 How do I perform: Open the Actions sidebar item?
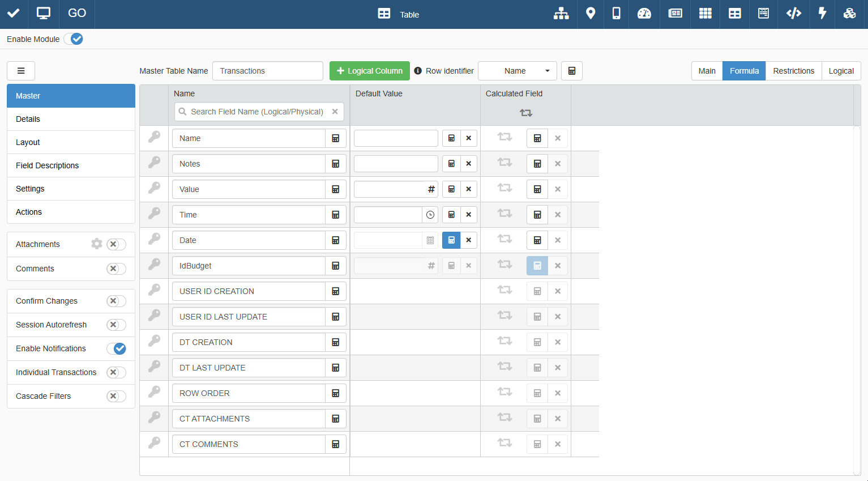71,212
